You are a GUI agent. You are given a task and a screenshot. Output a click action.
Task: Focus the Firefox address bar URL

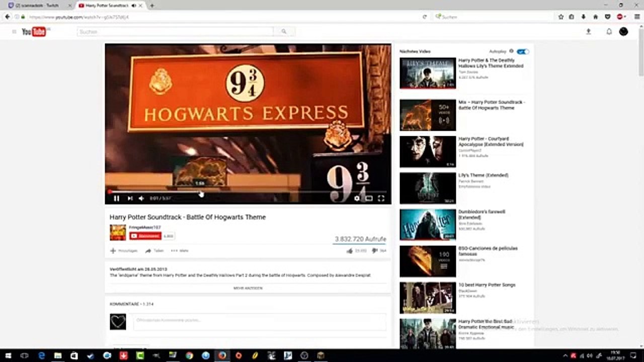click(x=221, y=17)
